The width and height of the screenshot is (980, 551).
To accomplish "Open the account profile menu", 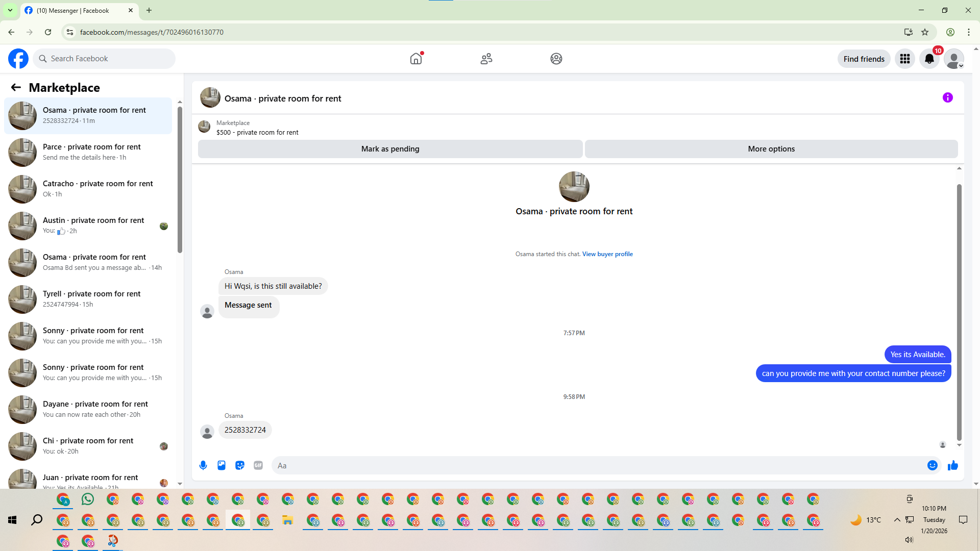I will (x=953, y=59).
